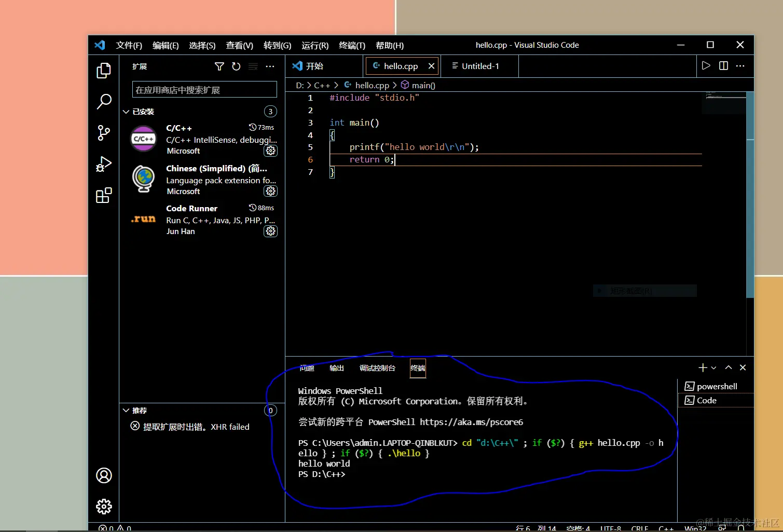Screen dimensions: 783x532
Task: Close the terminal panel
Action: (x=743, y=367)
